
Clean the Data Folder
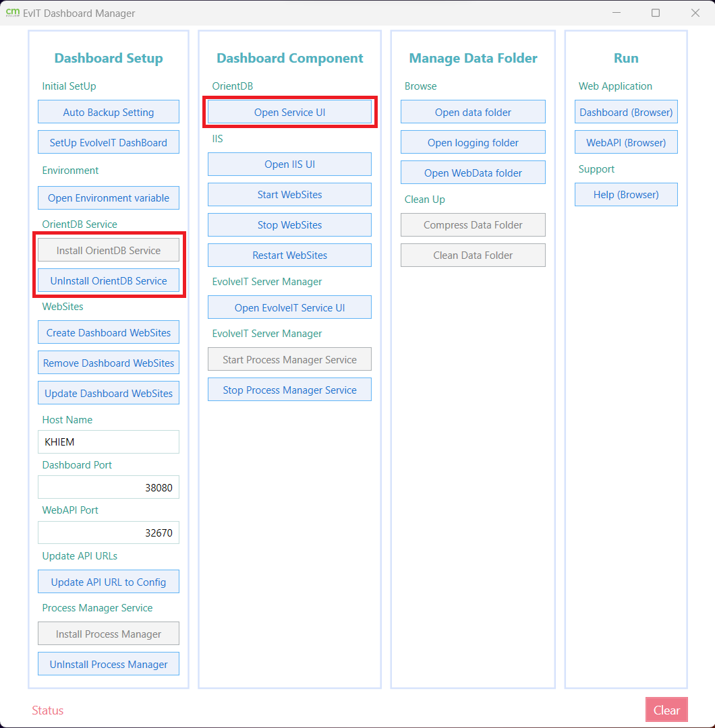(x=472, y=255)
